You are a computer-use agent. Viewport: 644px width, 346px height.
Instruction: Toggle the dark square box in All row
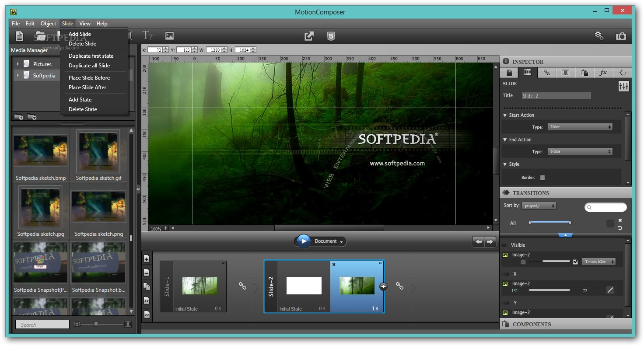(610, 224)
